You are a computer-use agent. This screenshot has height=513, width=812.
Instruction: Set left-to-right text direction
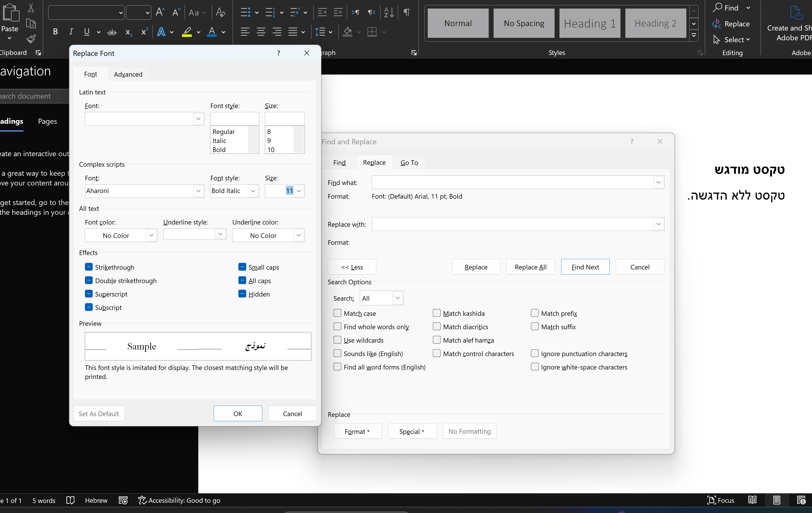355,12
